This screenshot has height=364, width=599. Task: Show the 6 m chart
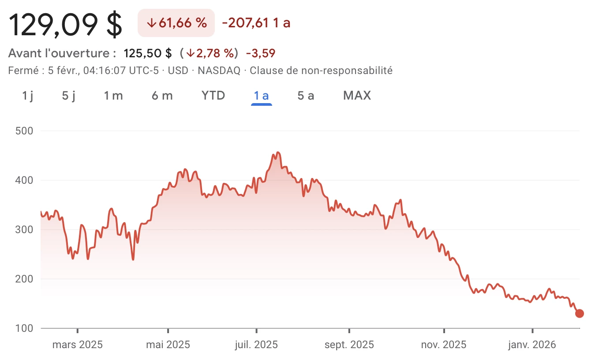tap(162, 95)
